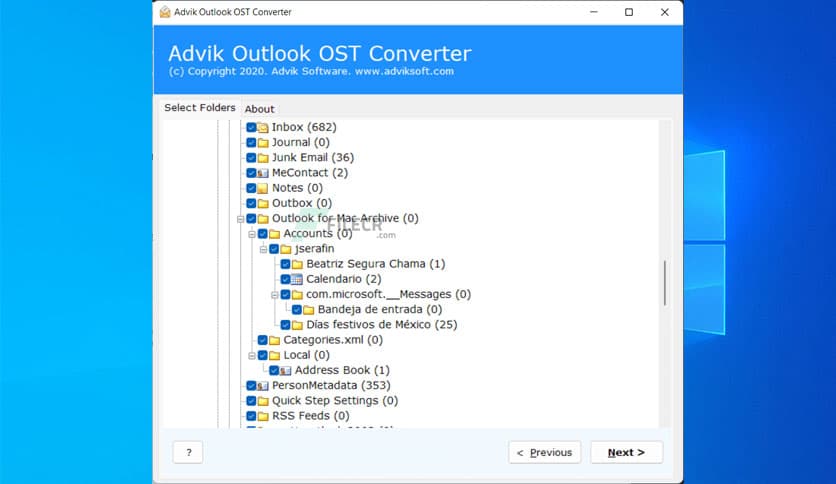836x484 pixels.
Task: Open help with the ? button
Action: [188, 453]
